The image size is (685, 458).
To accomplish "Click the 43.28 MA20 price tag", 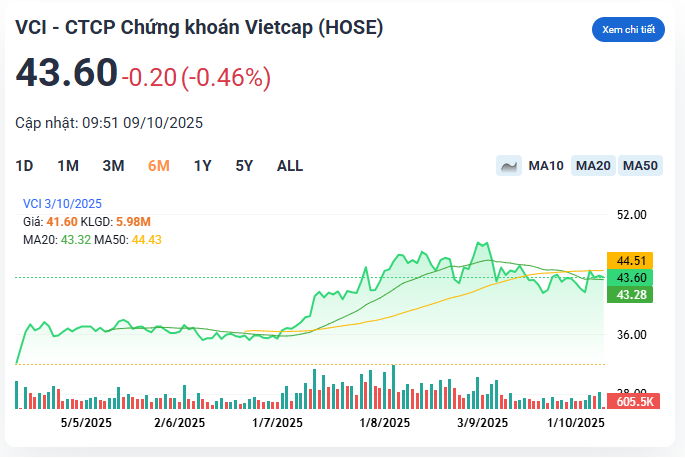I will coord(630,294).
